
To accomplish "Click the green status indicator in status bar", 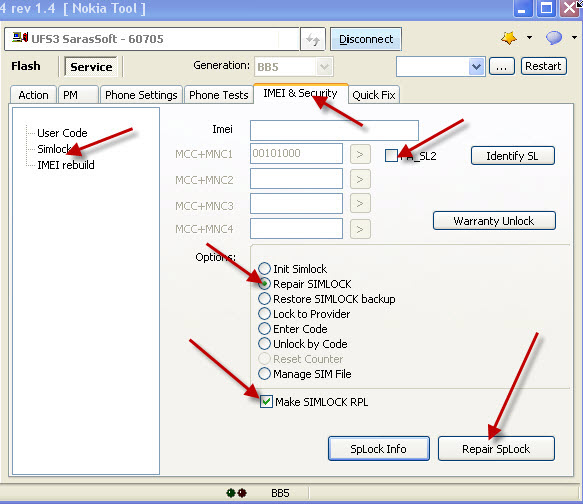I will (231, 493).
